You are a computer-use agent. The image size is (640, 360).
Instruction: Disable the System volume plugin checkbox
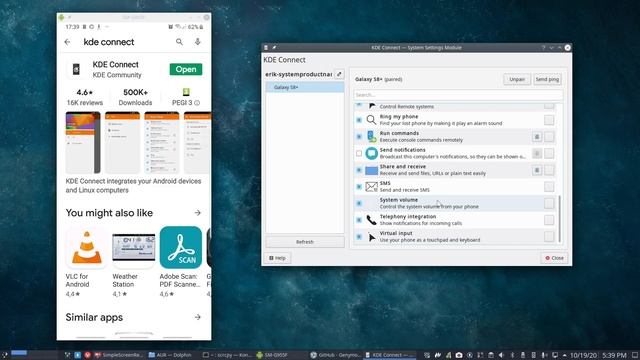click(359, 203)
